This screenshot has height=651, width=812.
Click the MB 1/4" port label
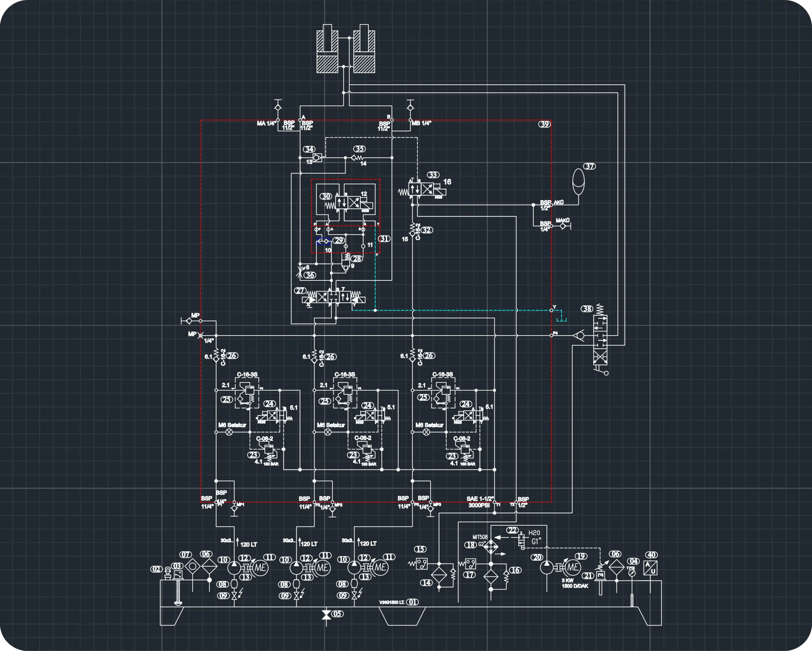(422, 123)
